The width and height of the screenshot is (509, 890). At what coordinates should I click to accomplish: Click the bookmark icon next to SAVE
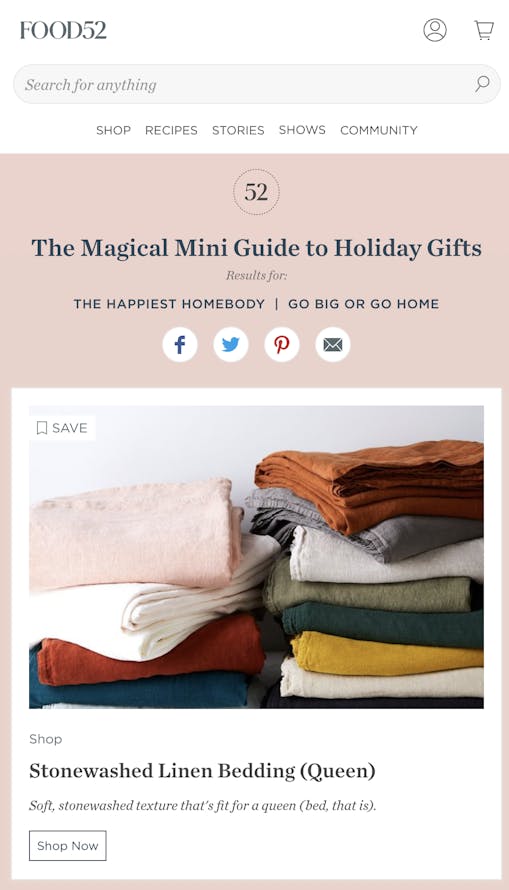point(41,428)
